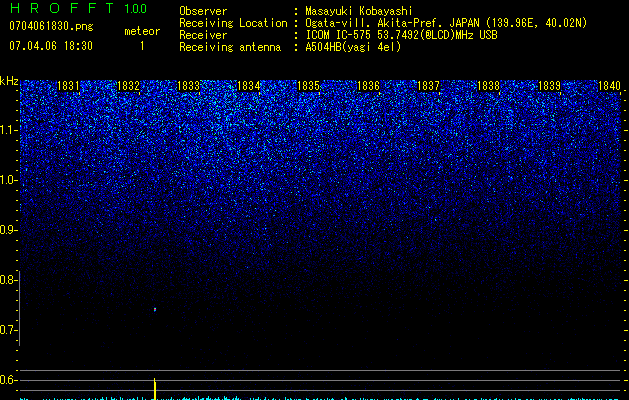The image size is (629, 400).
Task: Click the 1831 time marker
Action: (68, 86)
